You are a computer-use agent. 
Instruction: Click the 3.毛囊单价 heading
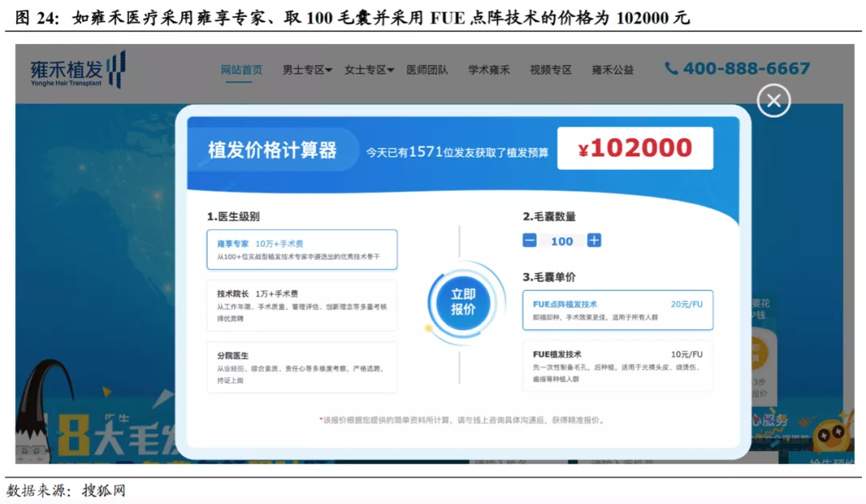[x=549, y=277]
